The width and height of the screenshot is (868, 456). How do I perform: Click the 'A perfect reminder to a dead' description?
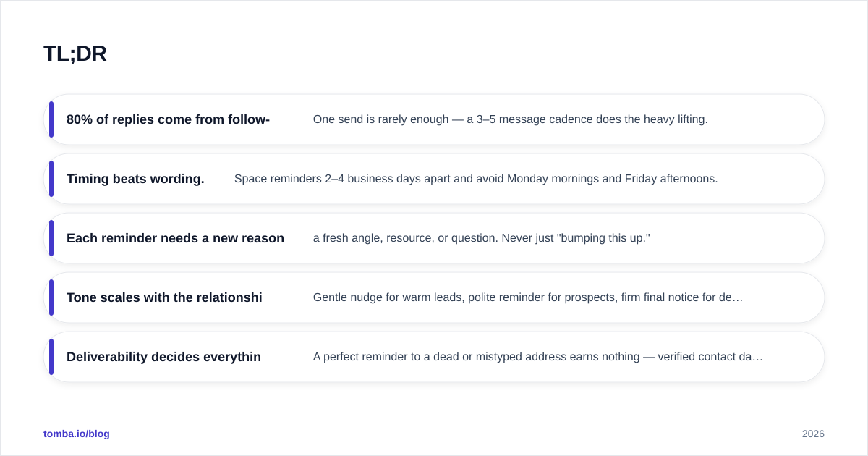point(538,357)
